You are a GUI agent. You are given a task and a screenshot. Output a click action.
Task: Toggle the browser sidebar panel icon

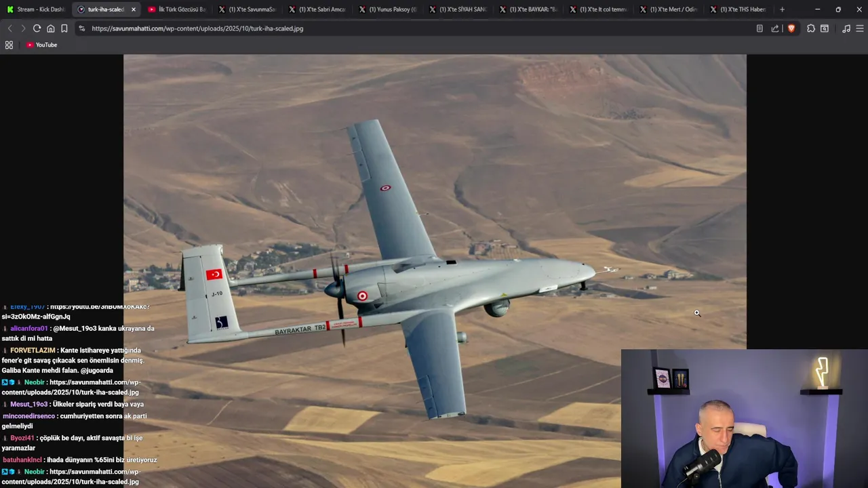[x=825, y=28]
